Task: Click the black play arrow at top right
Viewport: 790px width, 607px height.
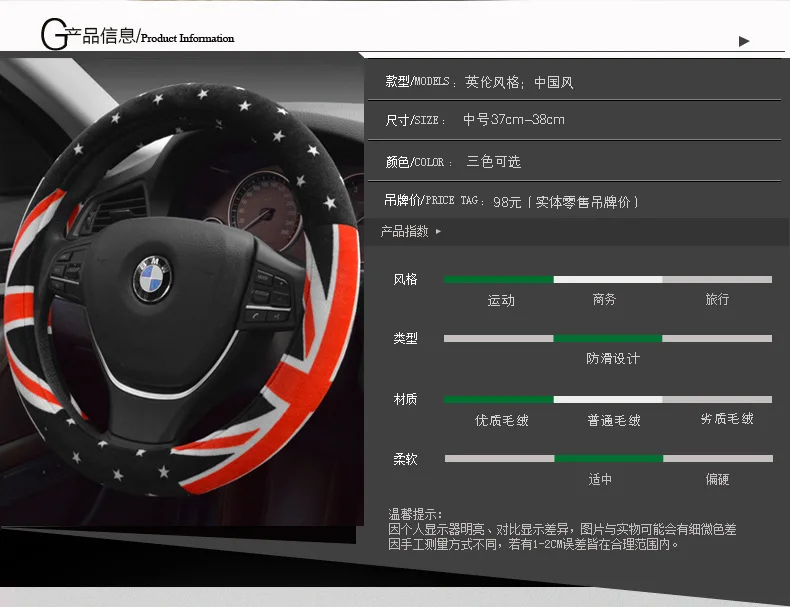Action: pyautogui.click(x=744, y=41)
